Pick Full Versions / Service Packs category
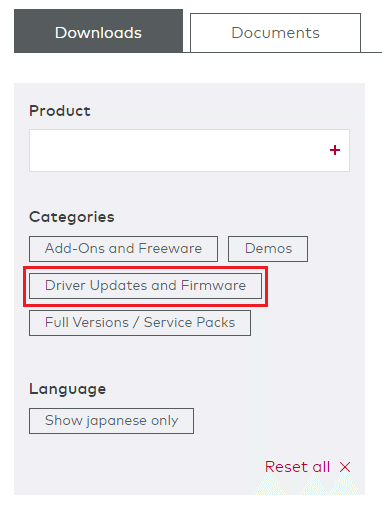The image size is (382, 505). coord(140,323)
